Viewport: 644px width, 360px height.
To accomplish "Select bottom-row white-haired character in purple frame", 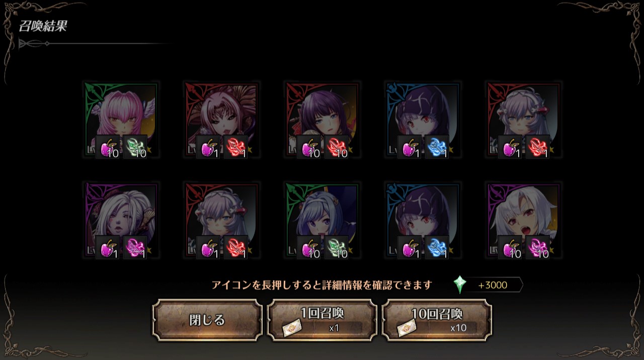I will [x=121, y=221].
